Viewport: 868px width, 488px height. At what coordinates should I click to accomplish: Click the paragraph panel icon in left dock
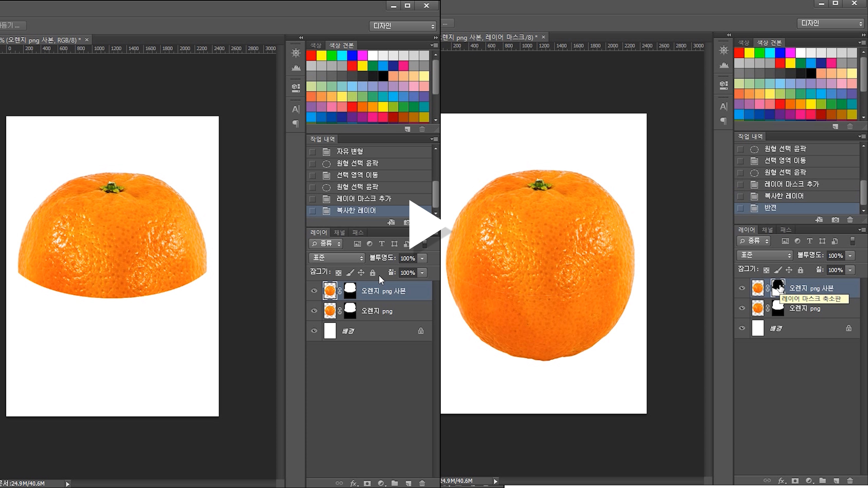(295, 124)
